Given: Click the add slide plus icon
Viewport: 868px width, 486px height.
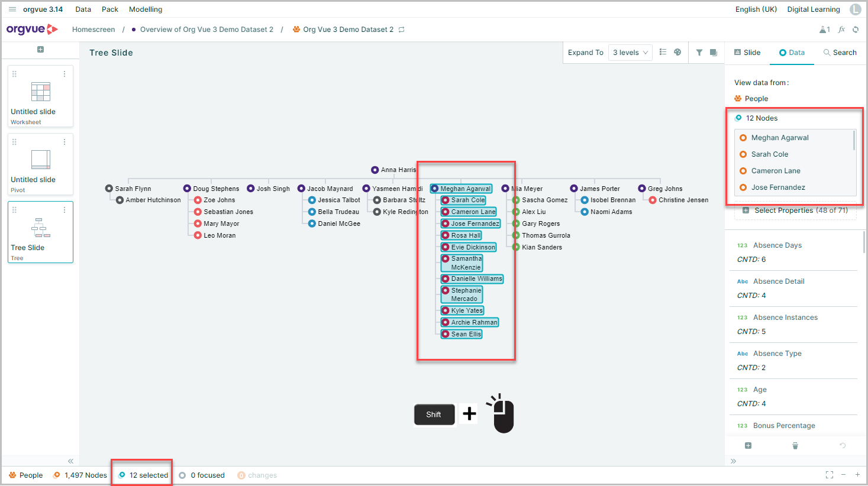Looking at the screenshot, I should 40,50.
